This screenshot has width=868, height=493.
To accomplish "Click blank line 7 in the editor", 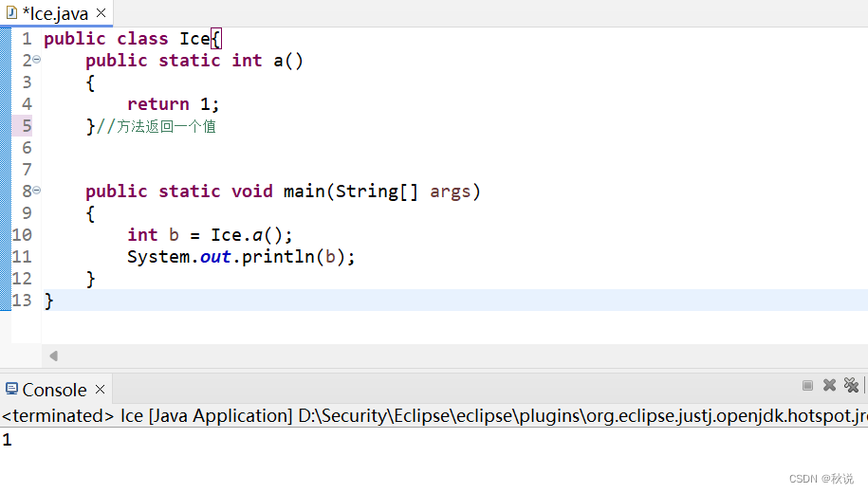I will click(454, 170).
